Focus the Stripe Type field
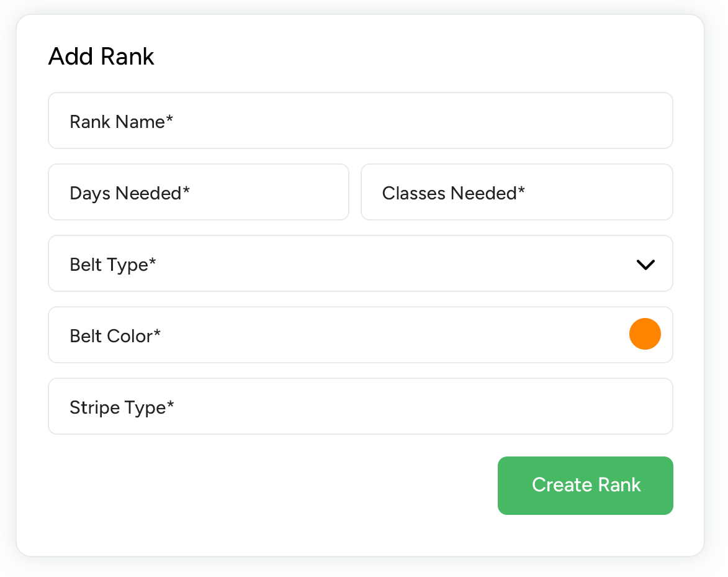The image size is (728, 577). (x=360, y=407)
